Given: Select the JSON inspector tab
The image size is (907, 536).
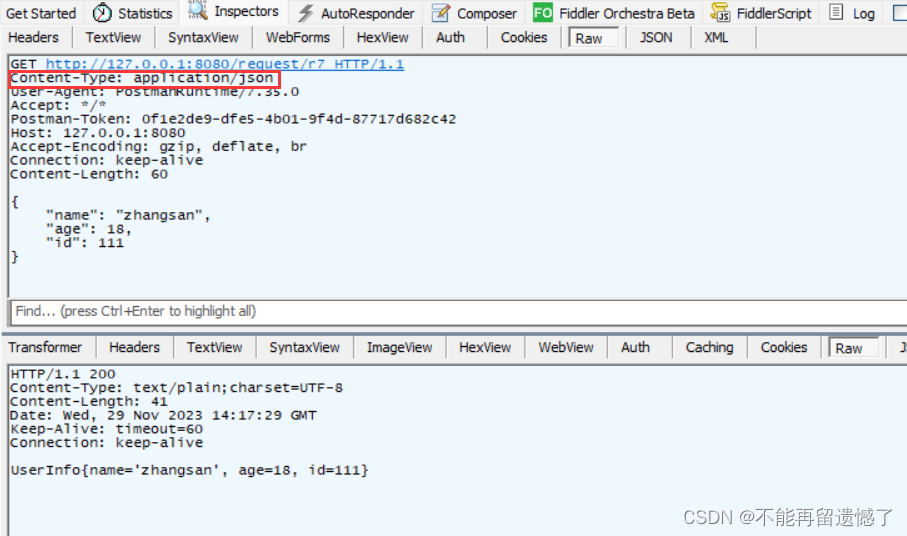Looking at the screenshot, I should point(656,38).
